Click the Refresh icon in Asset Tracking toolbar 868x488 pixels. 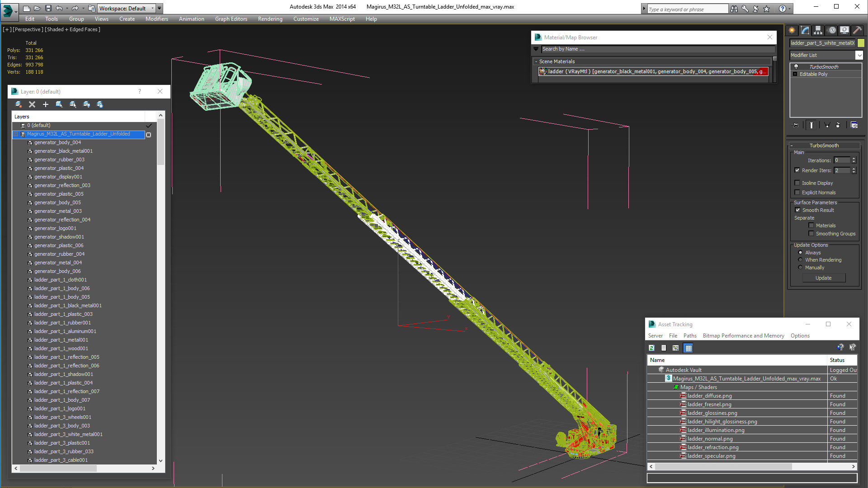tap(651, 348)
